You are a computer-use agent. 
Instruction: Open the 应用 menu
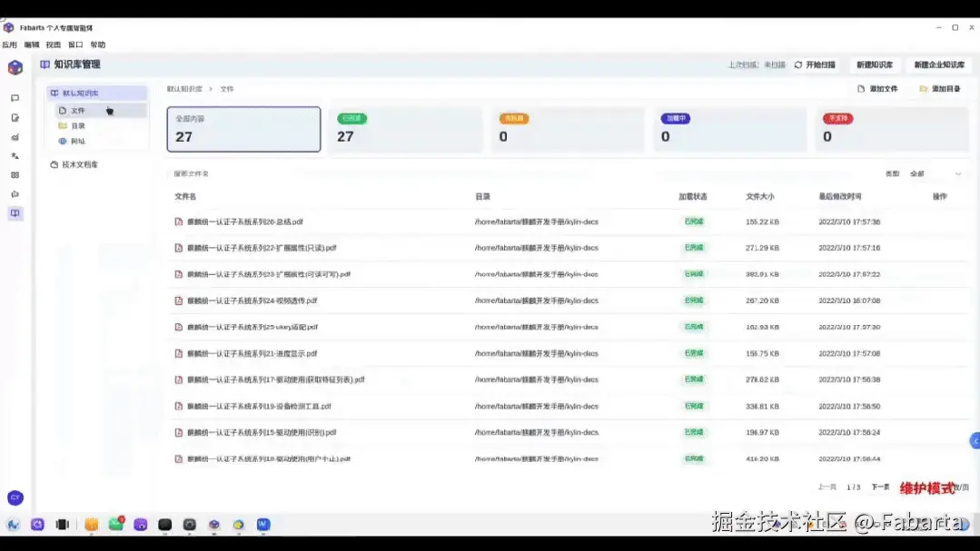coord(9,45)
